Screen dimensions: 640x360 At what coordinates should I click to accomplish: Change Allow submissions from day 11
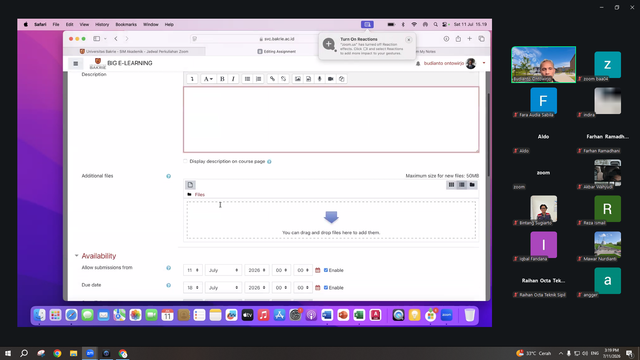193,270
